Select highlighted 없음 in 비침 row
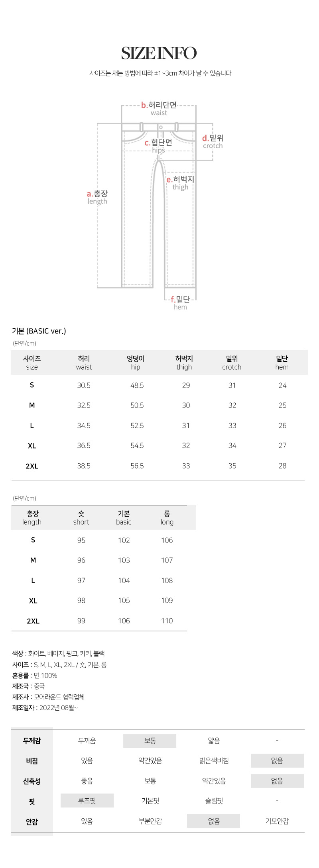The width and height of the screenshot is (319, 868). (x=277, y=760)
